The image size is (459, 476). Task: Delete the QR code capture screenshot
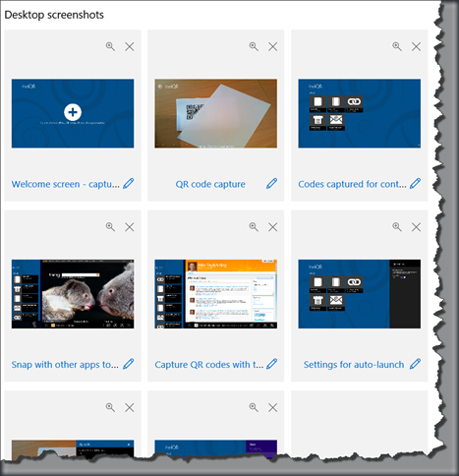tap(272, 46)
